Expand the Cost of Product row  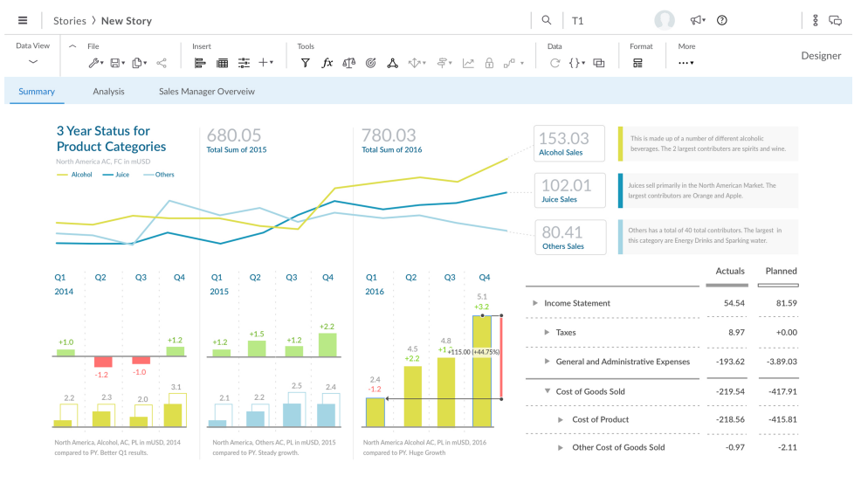561,419
